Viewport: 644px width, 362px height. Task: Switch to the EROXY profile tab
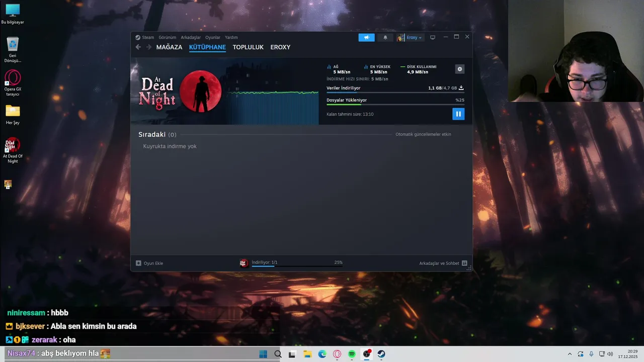(280, 47)
